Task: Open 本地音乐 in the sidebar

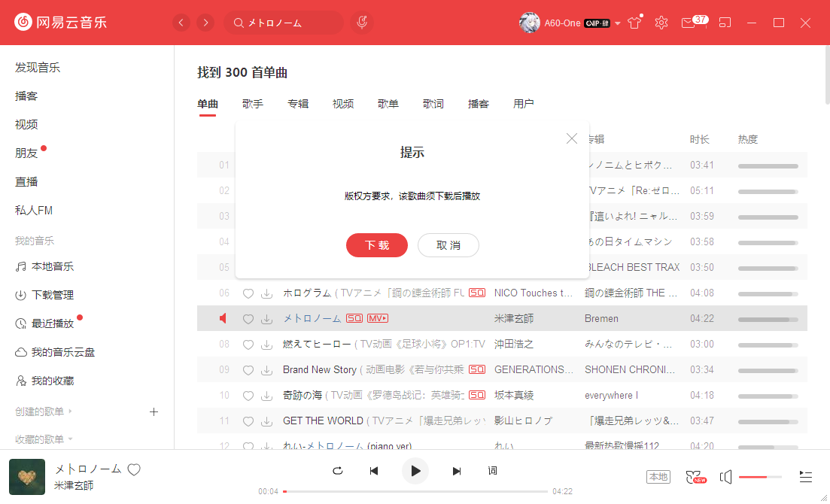Action: [x=44, y=266]
